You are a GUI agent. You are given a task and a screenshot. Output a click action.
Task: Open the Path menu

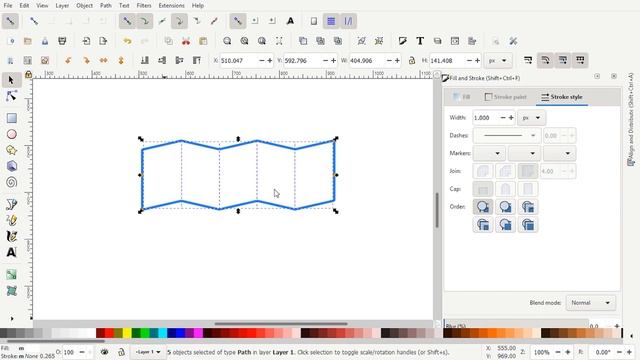pyautogui.click(x=106, y=6)
